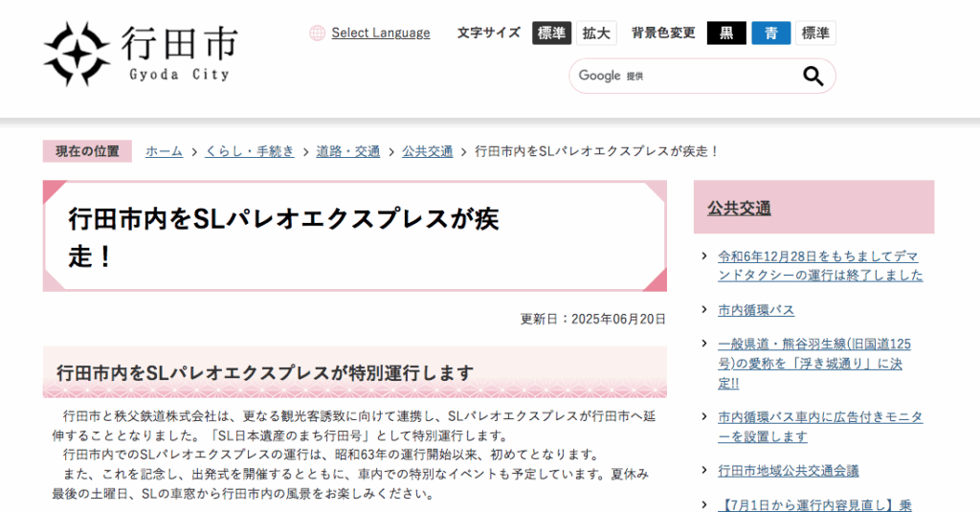Click breadcrumb text 行田市内をSLパレオエクスプレスが疾走！
This screenshot has height=512, width=980.
tap(597, 151)
